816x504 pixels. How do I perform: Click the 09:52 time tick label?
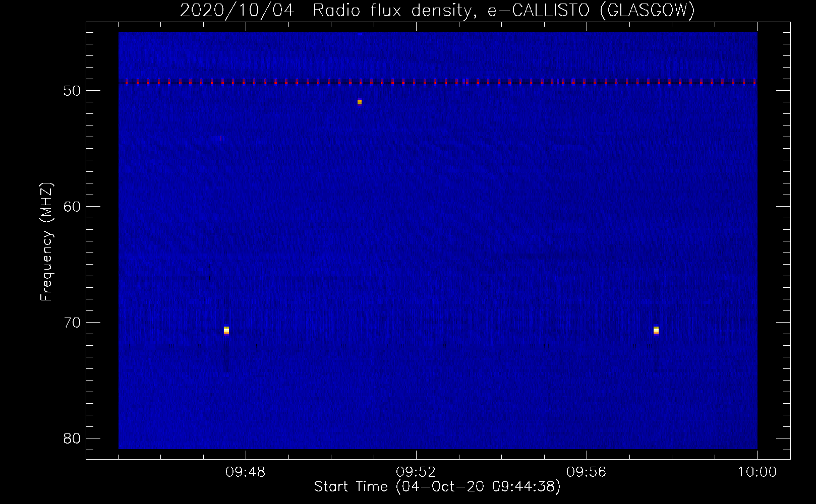(x=416, y=472)
